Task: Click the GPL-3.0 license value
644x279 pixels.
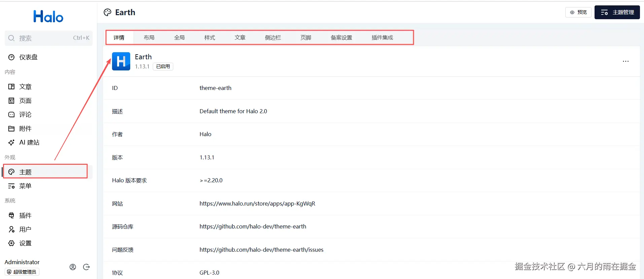Action: (x=209, y=273)
